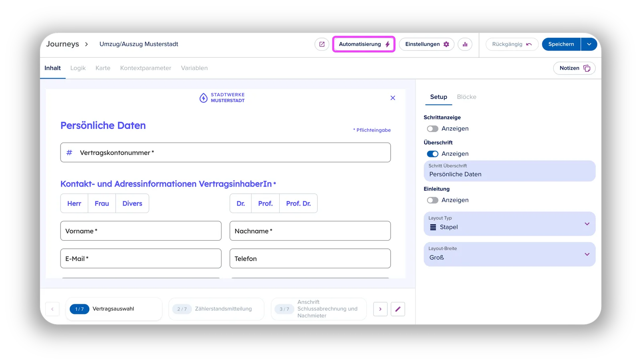This screenshot has height=364, width=641.
Task: Click the Stadtwerke Musterstadt logo
Action: [222, 98]
